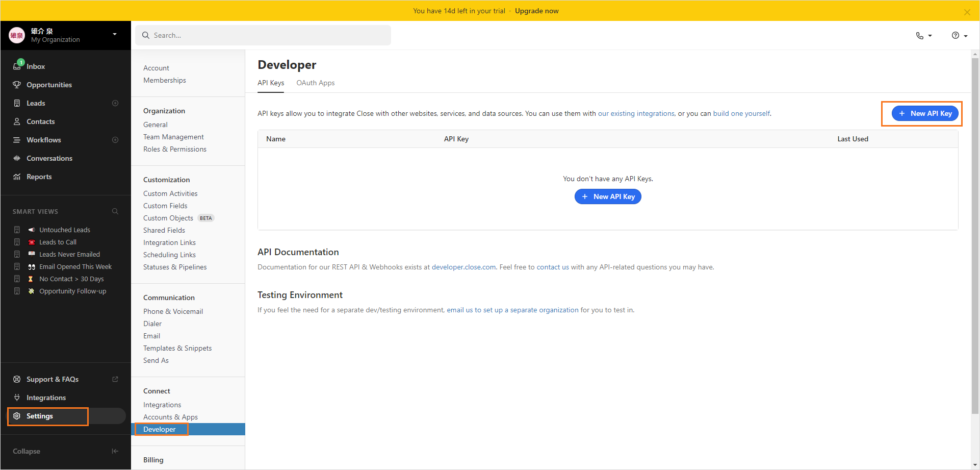This screenshot has height=470, width=980.
Task: Click the Contacts person icon
Action: 17,121
